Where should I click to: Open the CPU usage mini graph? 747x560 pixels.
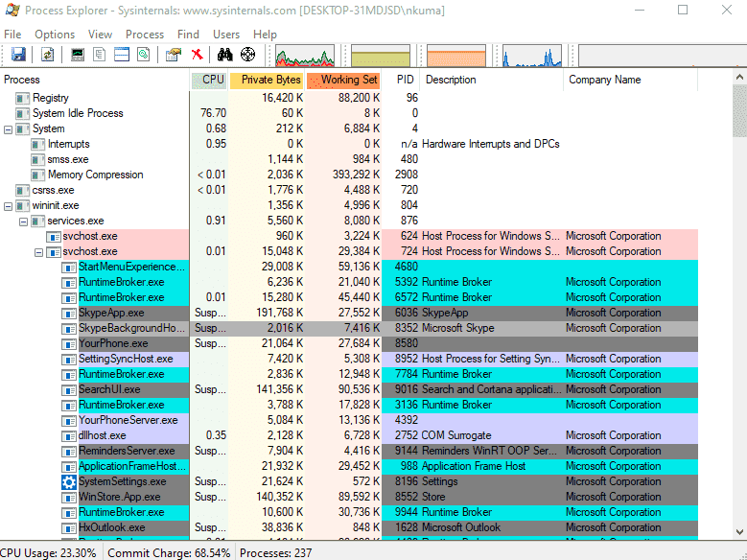305,56
